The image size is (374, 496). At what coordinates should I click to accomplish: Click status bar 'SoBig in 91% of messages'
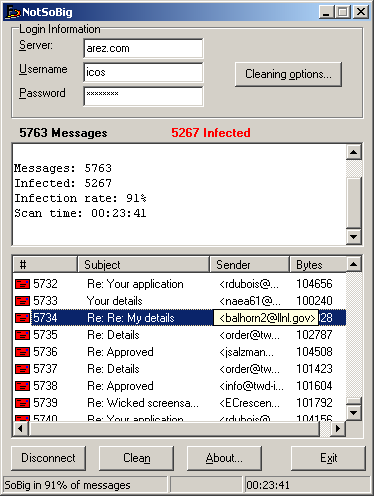[67, 485]
